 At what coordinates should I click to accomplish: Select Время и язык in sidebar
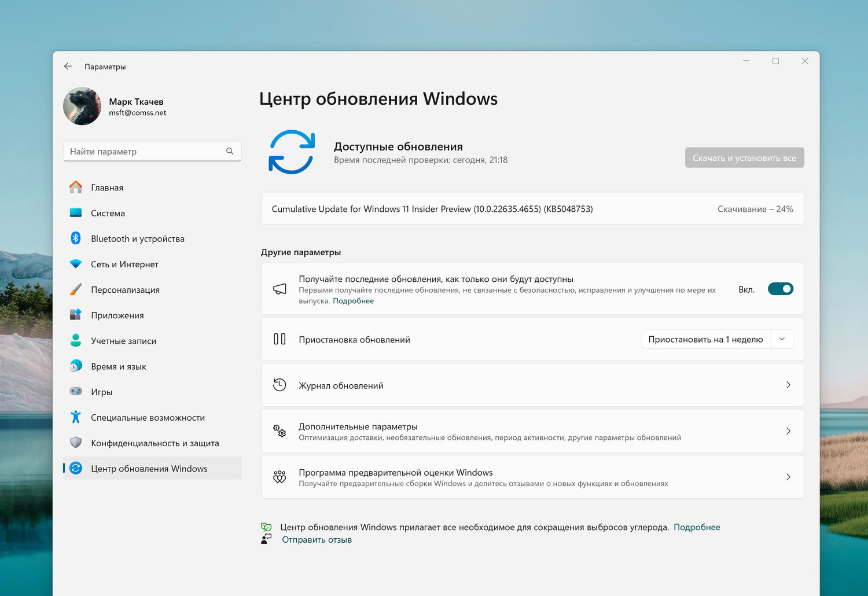click(118, 366)
